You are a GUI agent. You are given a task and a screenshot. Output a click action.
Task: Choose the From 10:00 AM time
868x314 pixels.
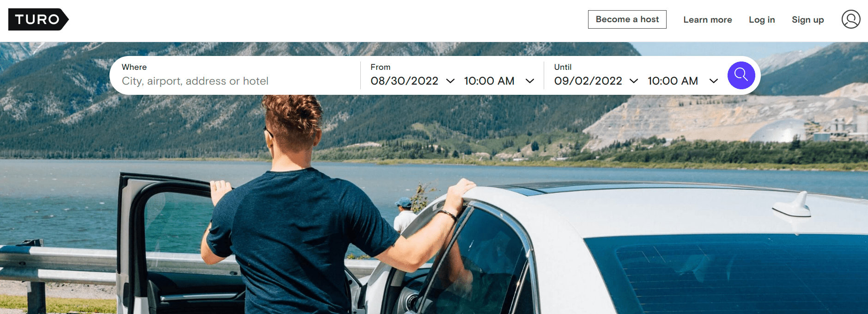coord(489,81)
